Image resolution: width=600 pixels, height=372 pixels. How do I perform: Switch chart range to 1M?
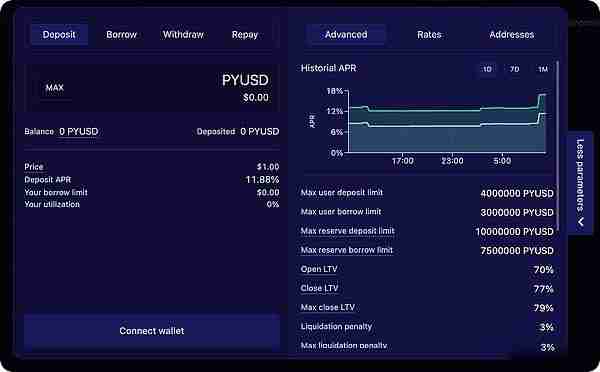(543, 69)
